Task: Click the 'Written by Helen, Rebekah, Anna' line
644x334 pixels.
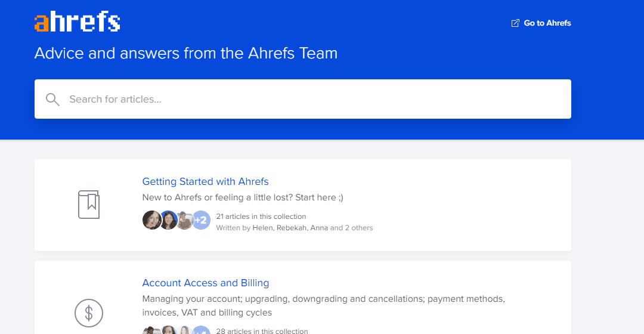Action: pyautogui.click(x=294, y=228)
